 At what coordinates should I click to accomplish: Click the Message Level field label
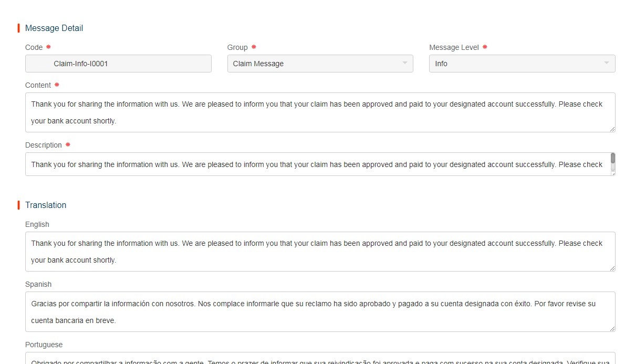point(454,47)
